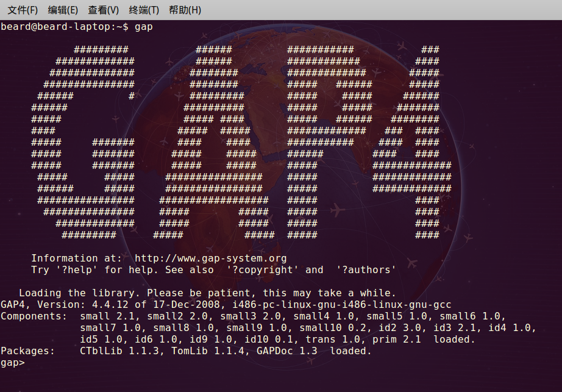Click the 'Loading the library' message line
562x392 pixels.
[x=207, y=293]
